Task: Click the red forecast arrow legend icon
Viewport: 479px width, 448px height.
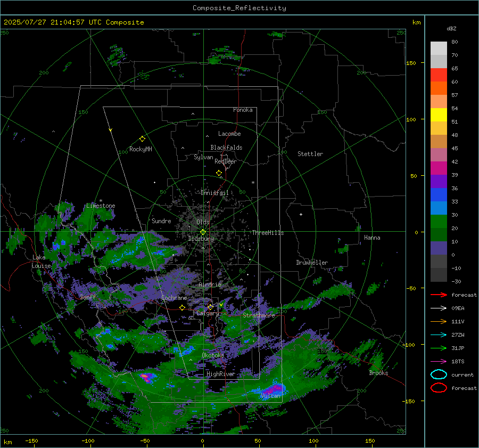Action: tap(439, 295)
